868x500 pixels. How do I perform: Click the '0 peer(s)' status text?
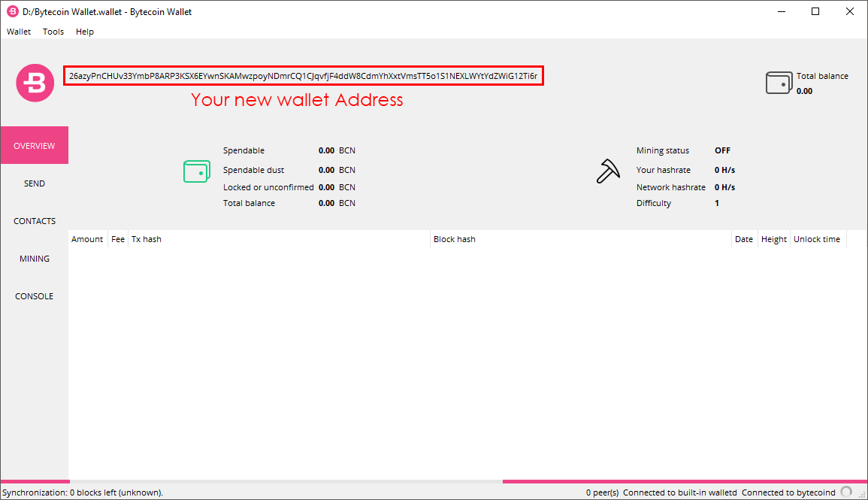[602, 492]
